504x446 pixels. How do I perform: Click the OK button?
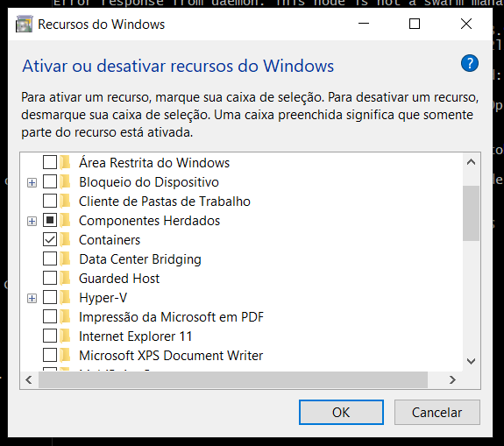[x=341, y=412]
